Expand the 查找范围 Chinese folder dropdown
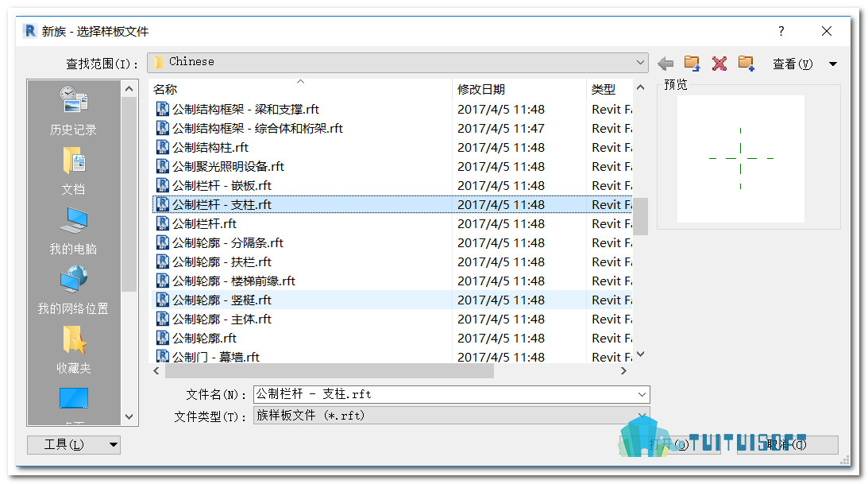Viewport: 868px width, 484px height. tap(640, 62)
